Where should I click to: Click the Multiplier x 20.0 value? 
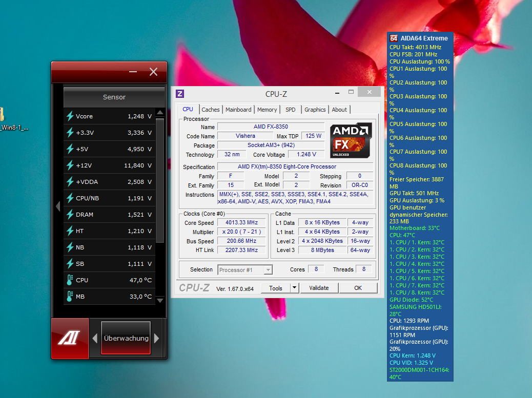(x=241, y=232)
